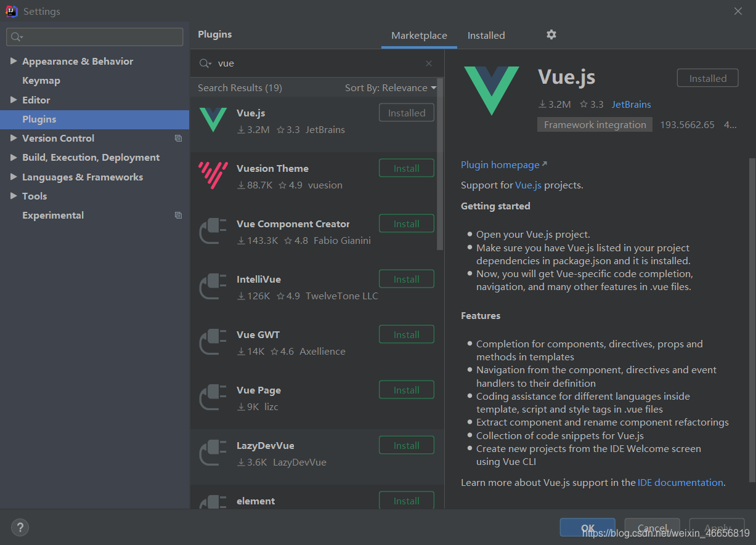Select the Vue GWT plugin title
The width and height of the screenshot is (756, 545).
pos(258,335)
